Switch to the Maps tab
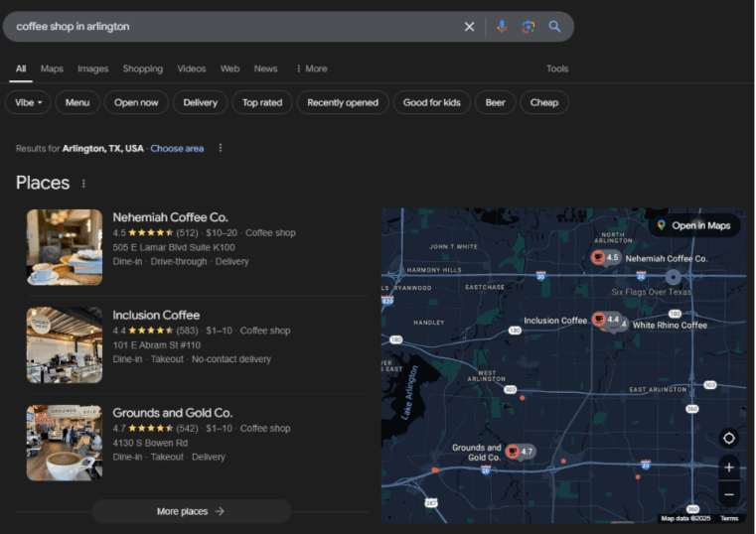The width and height of the screenshot is (756, 534). 52,68
